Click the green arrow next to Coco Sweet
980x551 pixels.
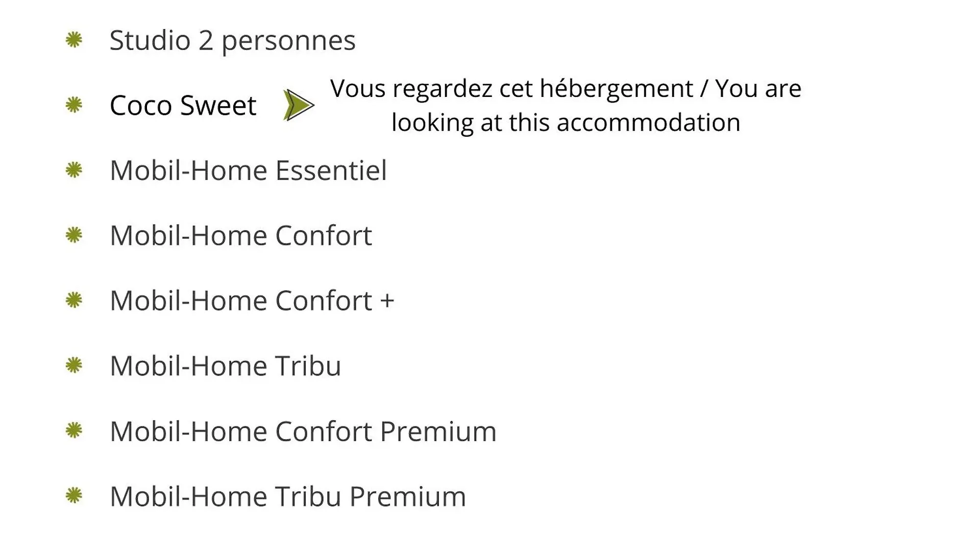pos(299,105)
